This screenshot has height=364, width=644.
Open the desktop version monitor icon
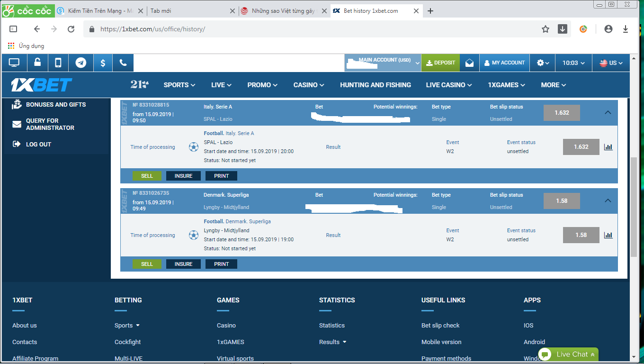click(x=14, y=63)
